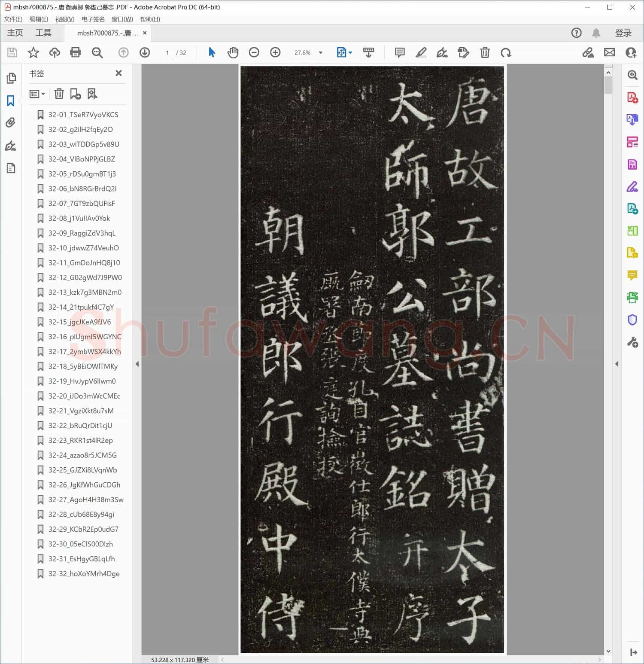Expand bookmark options dropdown menu
Viewport: 644px width, 664px height.
tap(37, 94)
